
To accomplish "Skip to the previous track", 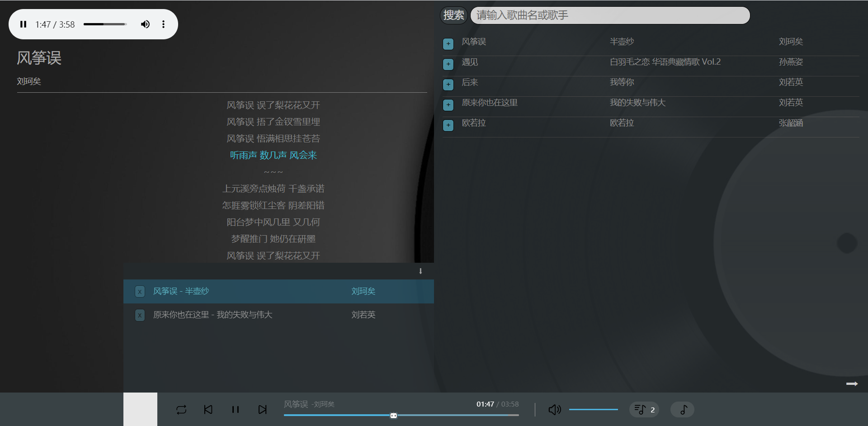I will 208,410.
